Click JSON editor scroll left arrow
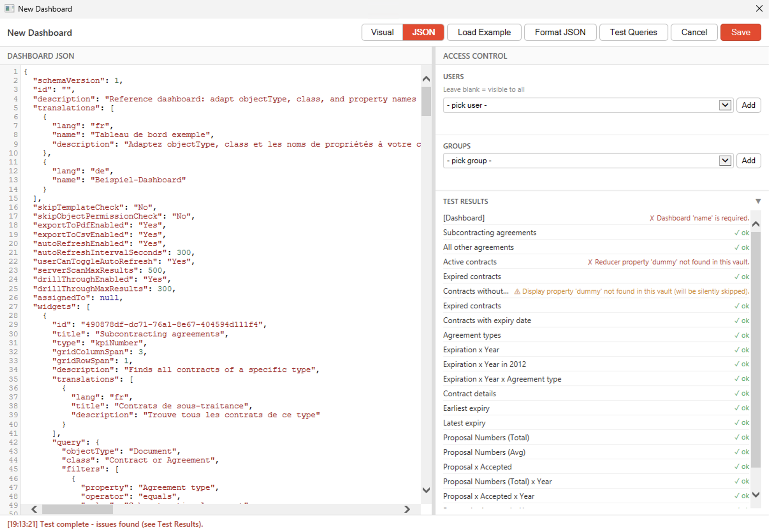This screenshot has width=769, height=532. pyautogui.click(x=34, y=509)
